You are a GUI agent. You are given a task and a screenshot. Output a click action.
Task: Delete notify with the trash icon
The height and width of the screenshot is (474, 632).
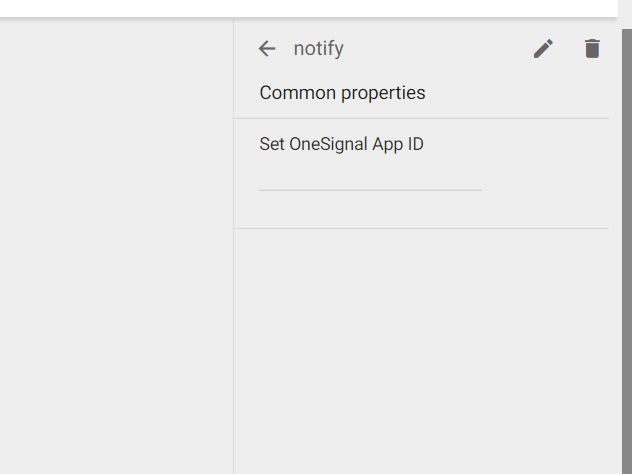click(x=592, y=49)
